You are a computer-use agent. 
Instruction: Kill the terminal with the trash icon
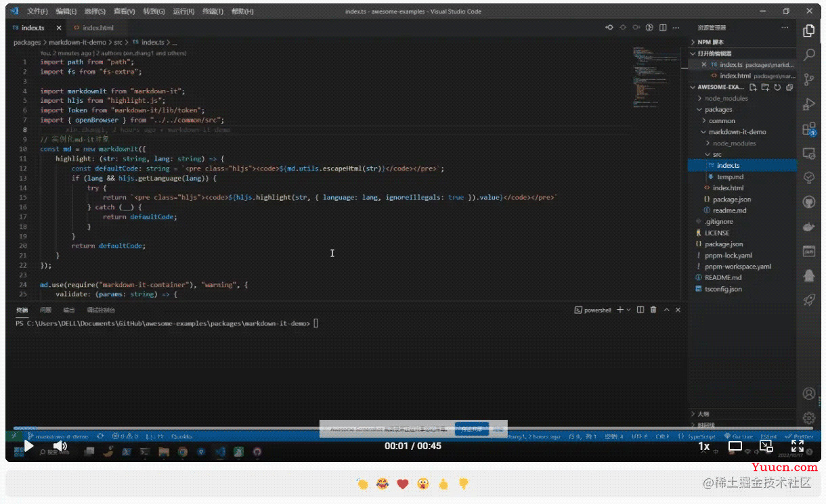pos(653,310)
